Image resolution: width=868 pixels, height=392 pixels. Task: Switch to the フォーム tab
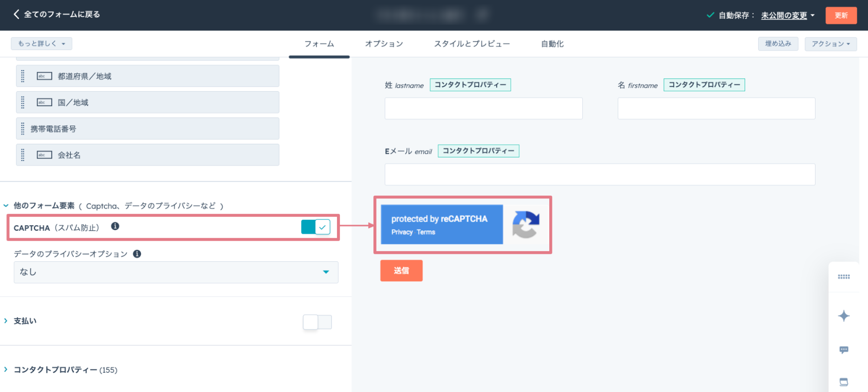pyautogui.click(x=319, y=44)
